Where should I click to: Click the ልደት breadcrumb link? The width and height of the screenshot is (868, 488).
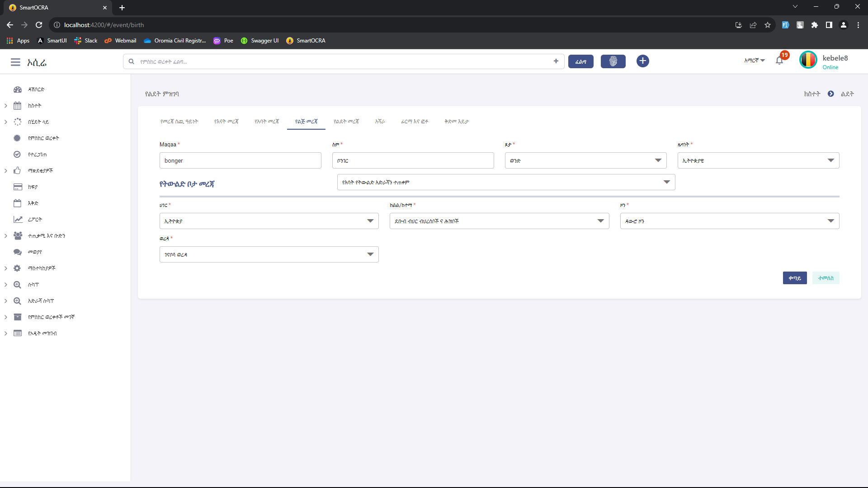click(x=847, y=94)
